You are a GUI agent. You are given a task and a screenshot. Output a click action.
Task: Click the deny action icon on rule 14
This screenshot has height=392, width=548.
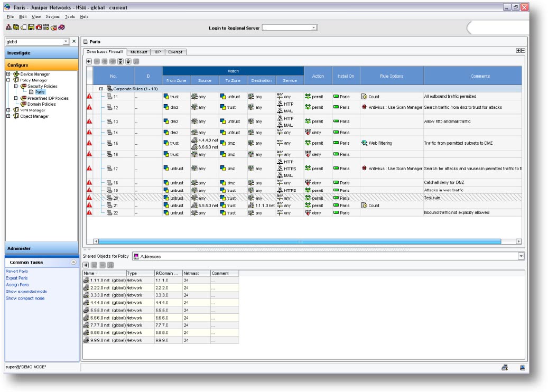tap(308, 133)
